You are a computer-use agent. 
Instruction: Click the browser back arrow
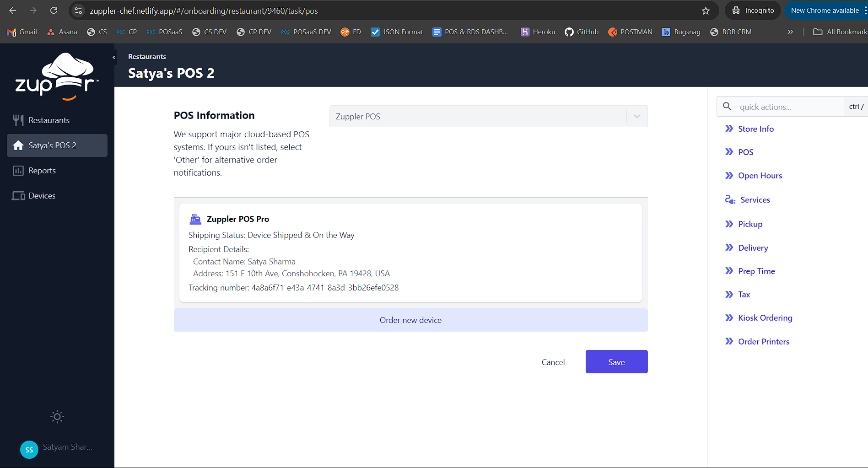[13, 11]
